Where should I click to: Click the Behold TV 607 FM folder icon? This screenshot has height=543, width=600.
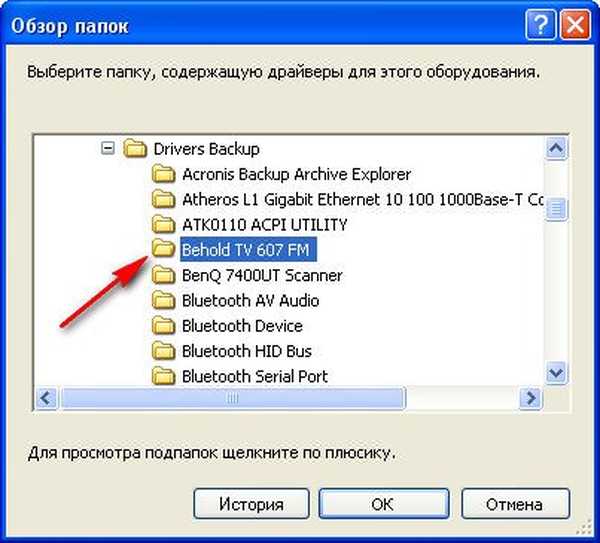click(163, 249)
